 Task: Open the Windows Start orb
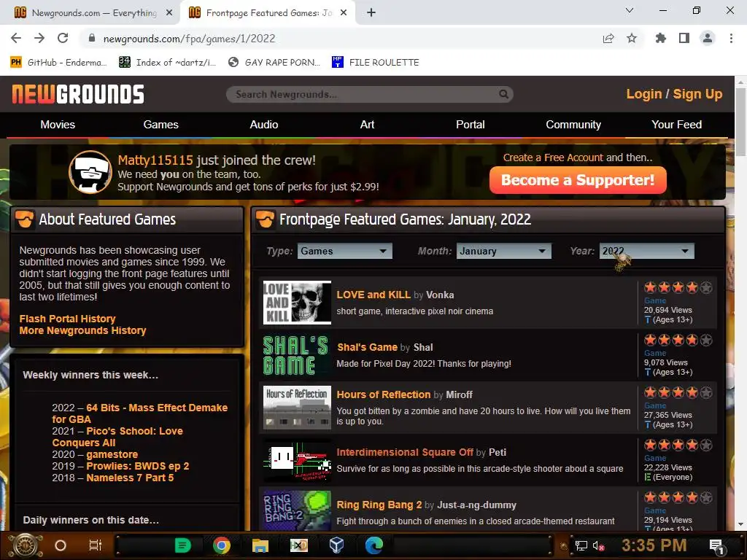tap(26, 545)
